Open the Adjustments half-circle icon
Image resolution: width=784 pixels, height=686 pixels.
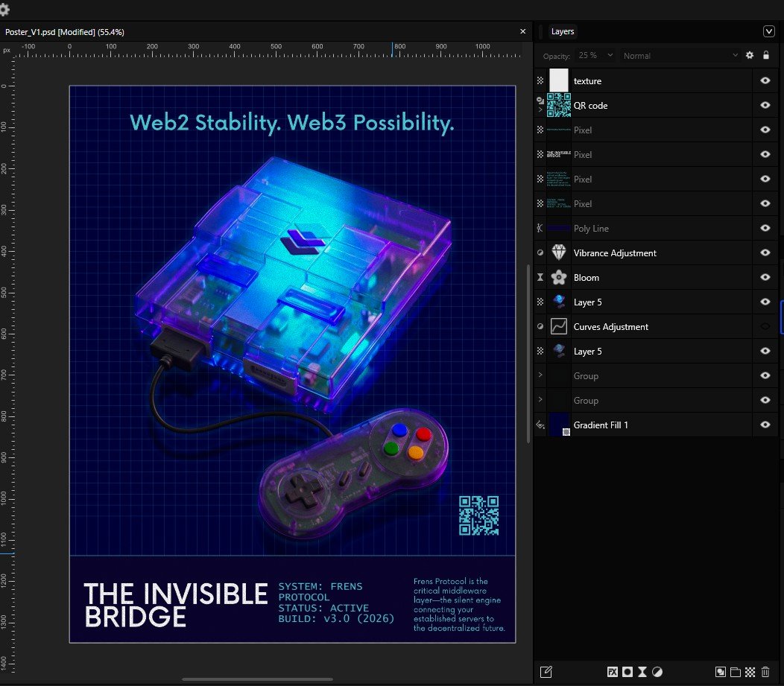[657, 672]
